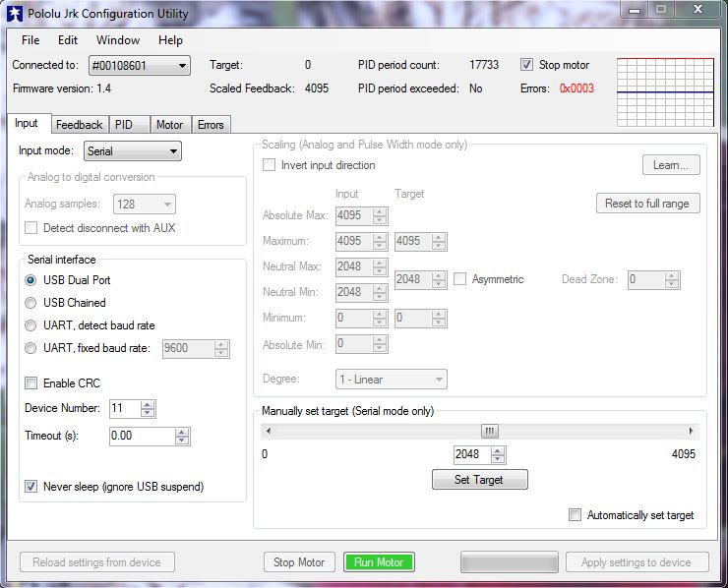728x588 pixels.
Task: Click the Maximum target value field
Action: click(413, 241)
